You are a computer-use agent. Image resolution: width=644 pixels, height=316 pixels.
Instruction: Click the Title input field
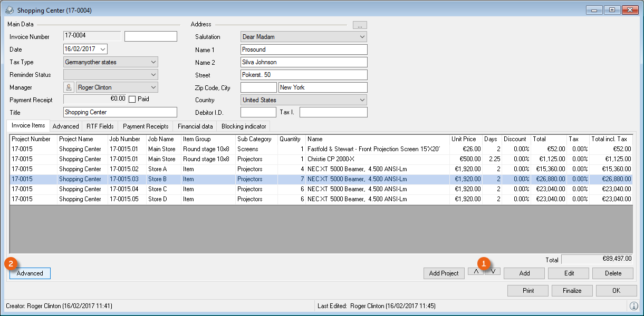click(x=120, y=112)
